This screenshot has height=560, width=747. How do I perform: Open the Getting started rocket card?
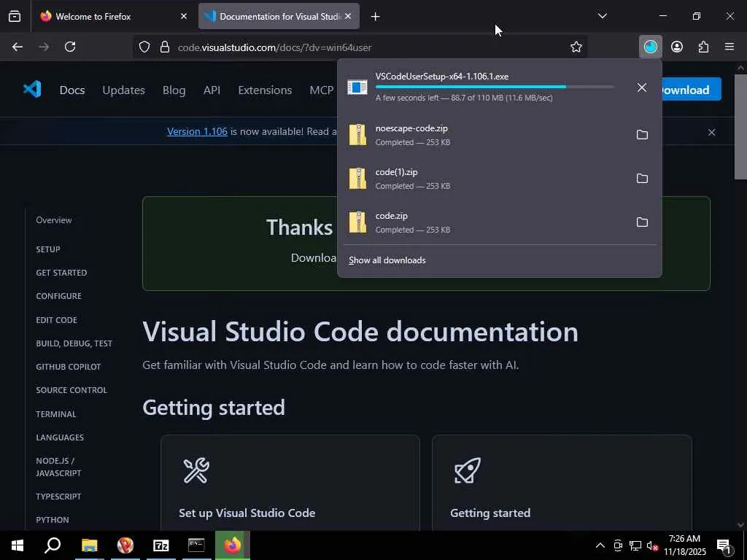point(562,483)
